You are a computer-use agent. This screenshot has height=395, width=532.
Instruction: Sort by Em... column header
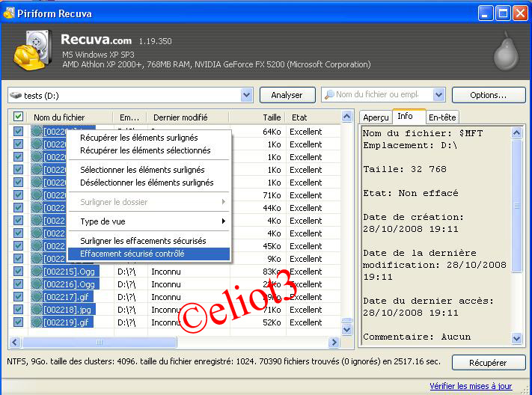(x=129, y=117)
